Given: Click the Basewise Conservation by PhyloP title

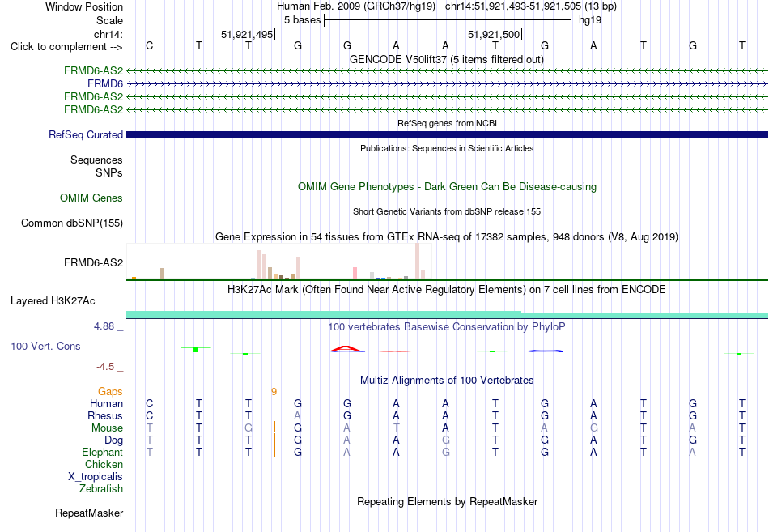Looking at the screenshot, I should coord(447,327).
